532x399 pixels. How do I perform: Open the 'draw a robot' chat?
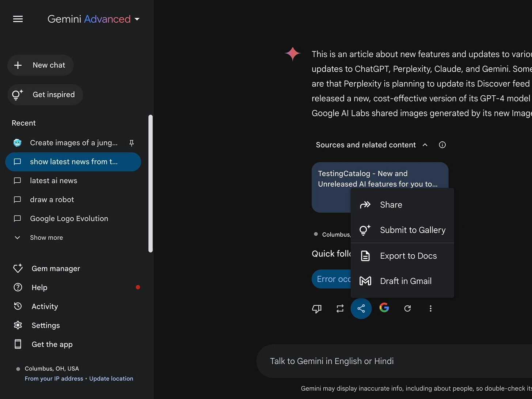(73, 199)
